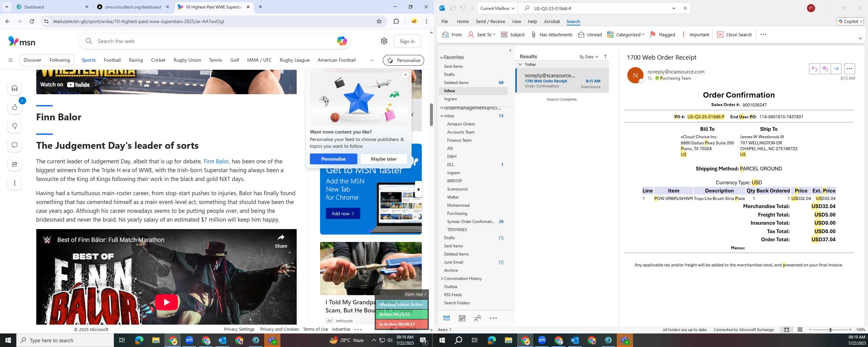Open File Explorer in right taskbar

[508, 340]
